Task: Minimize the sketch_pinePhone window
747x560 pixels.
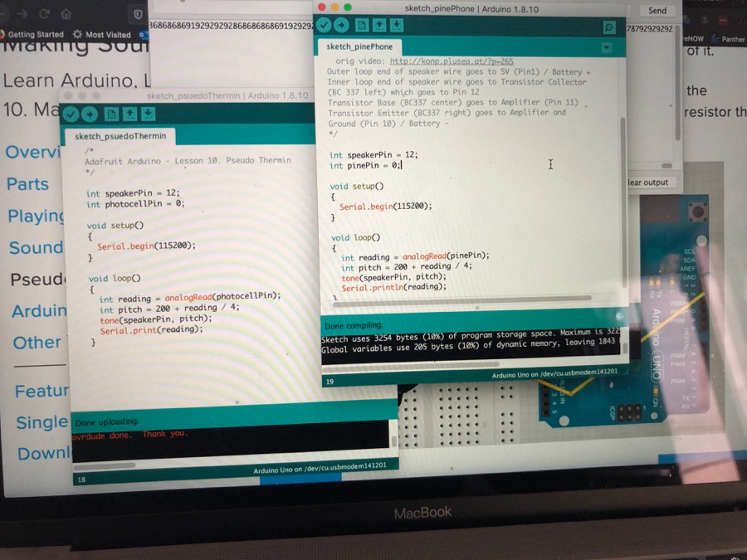Action: (334, 7)
